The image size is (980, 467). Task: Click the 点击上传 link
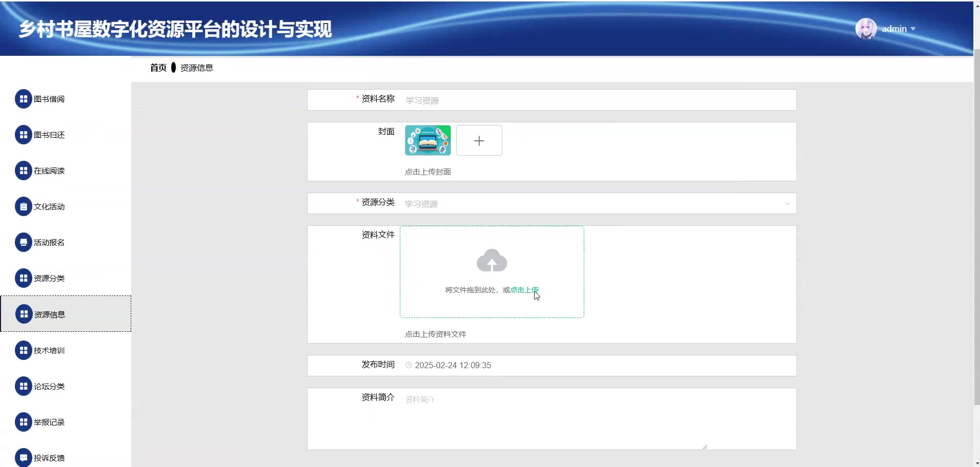524,290
